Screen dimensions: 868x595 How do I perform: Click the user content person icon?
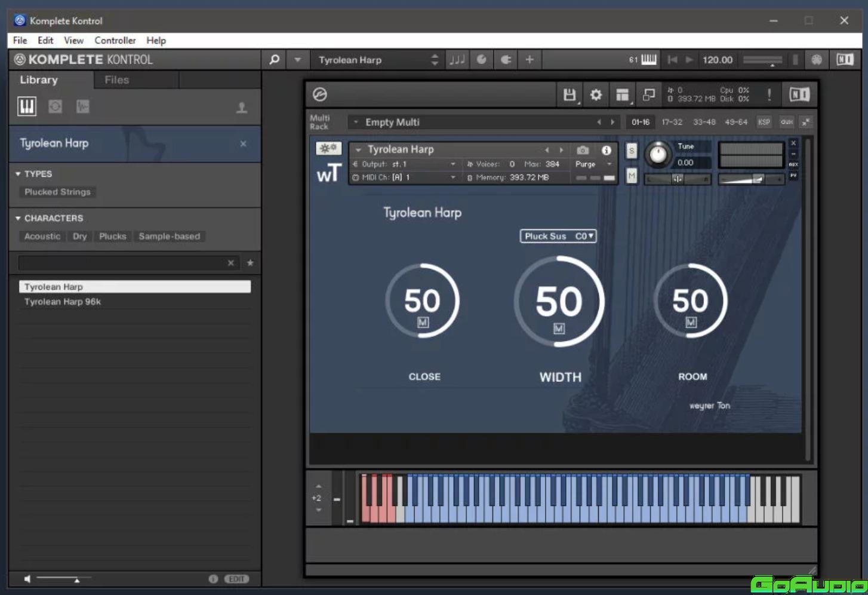point(242,108)
